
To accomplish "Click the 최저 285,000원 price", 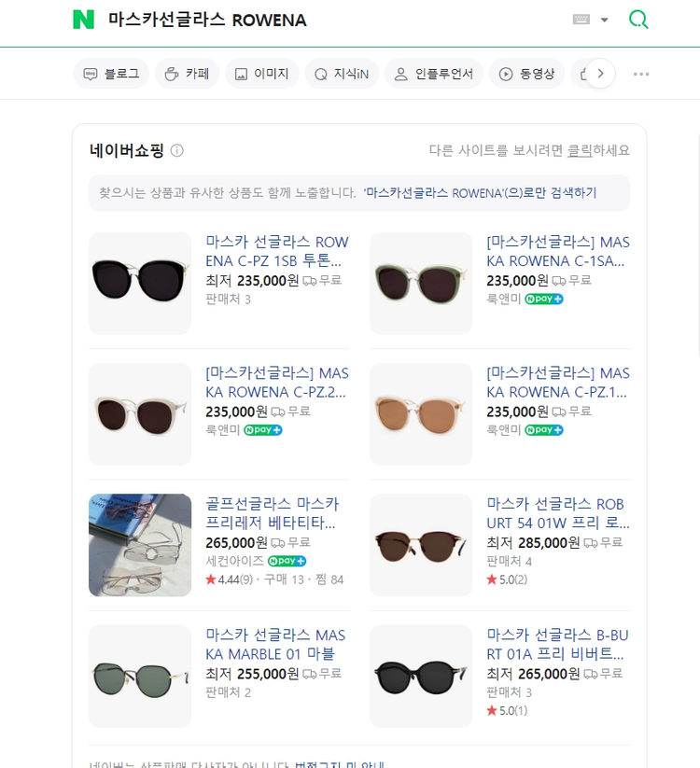I will click(533, 543).
